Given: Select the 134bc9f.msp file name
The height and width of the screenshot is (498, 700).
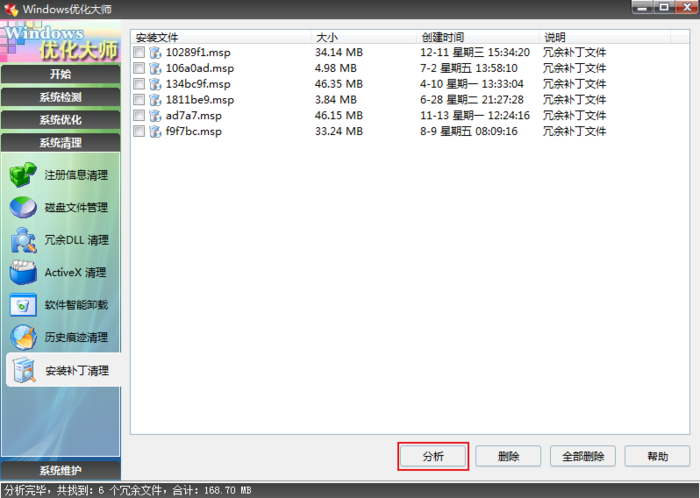Looking at the screenshot, I should 198,84.
